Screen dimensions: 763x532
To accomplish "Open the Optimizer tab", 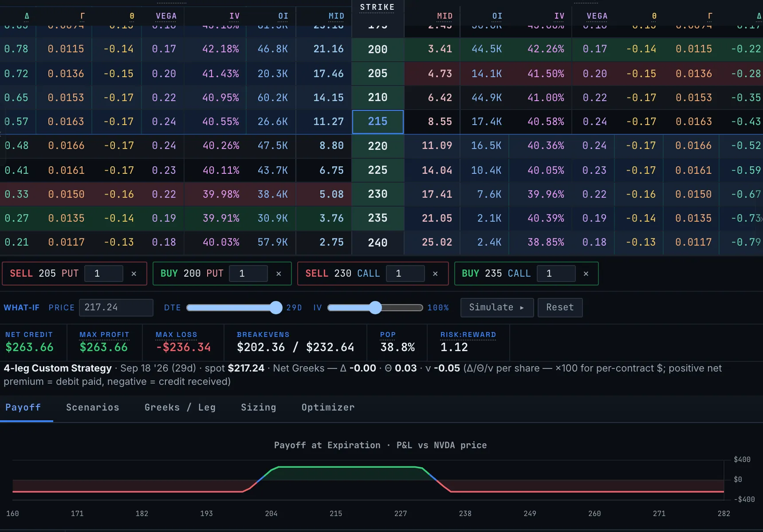I will coord(328,407).
